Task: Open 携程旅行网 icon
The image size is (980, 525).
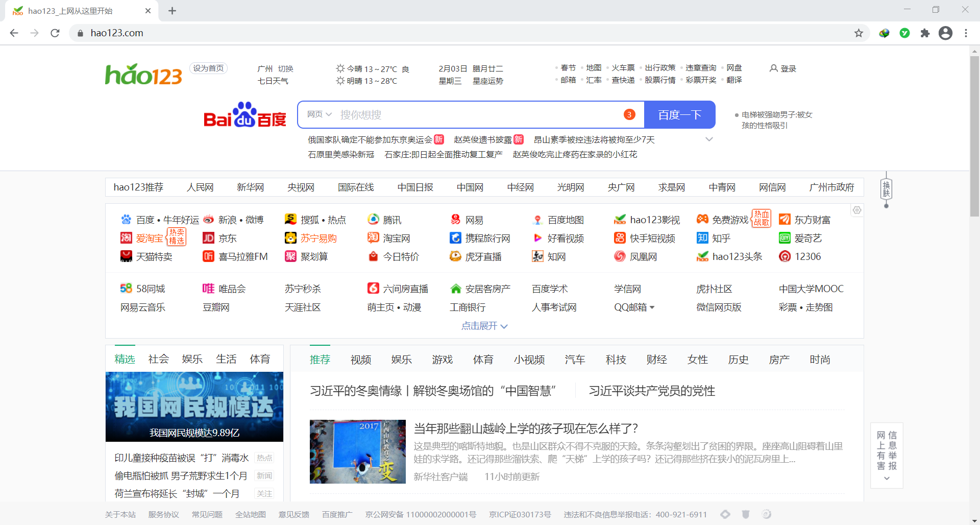Action: click(x=455, y=238)
